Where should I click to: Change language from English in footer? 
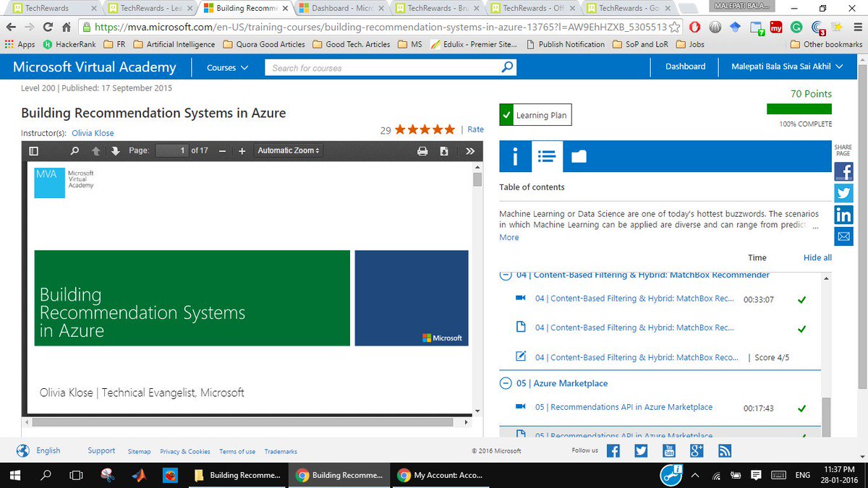coord(48,450)
